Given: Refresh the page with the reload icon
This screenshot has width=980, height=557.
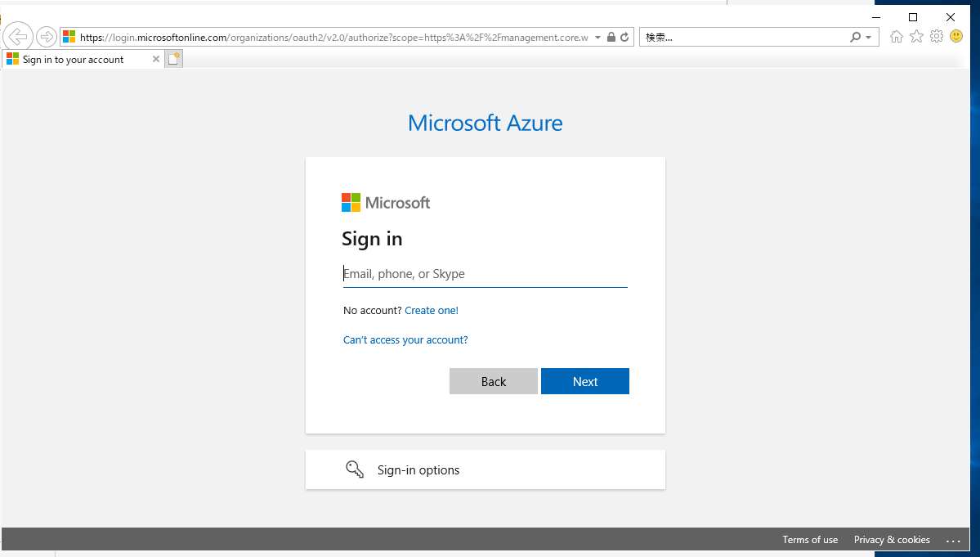Looking at the screenshot, I should [x=624, y=37].
